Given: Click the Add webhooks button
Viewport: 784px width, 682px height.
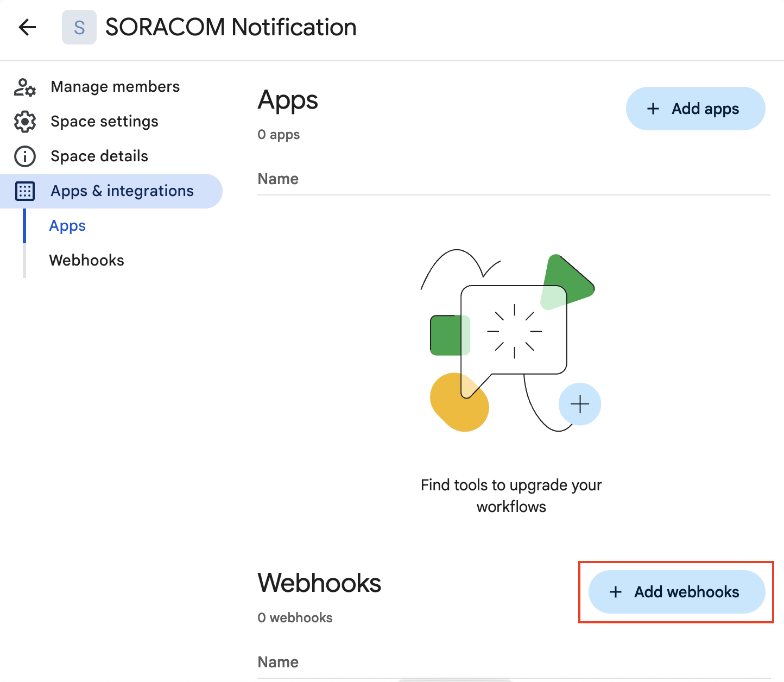Looking at the screenshot, I should (676, 592).
